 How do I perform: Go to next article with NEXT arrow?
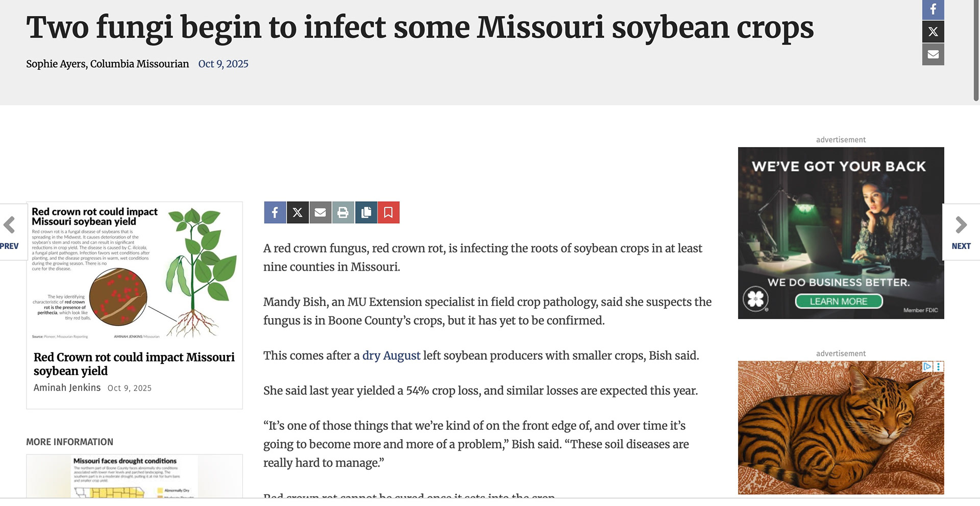tap(961, 232)
